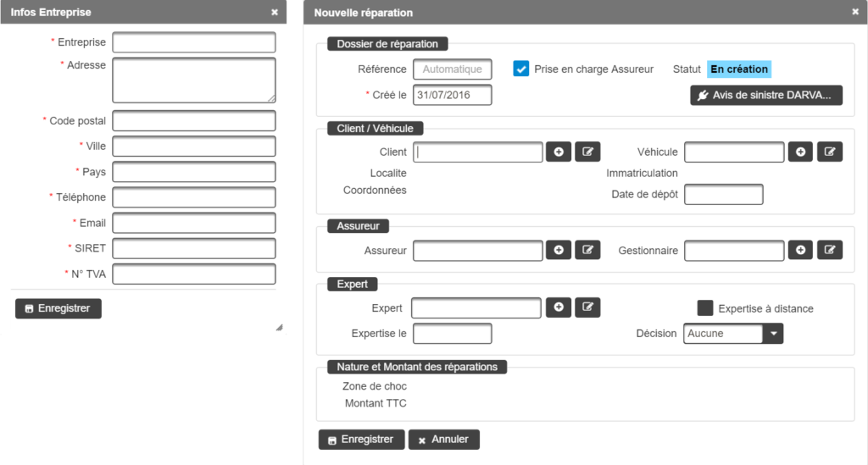Image resolution: width=868 pixels, height=465 pixels.
Task: Enable Expertise à distance checkbox
Action: coord(705,308)
